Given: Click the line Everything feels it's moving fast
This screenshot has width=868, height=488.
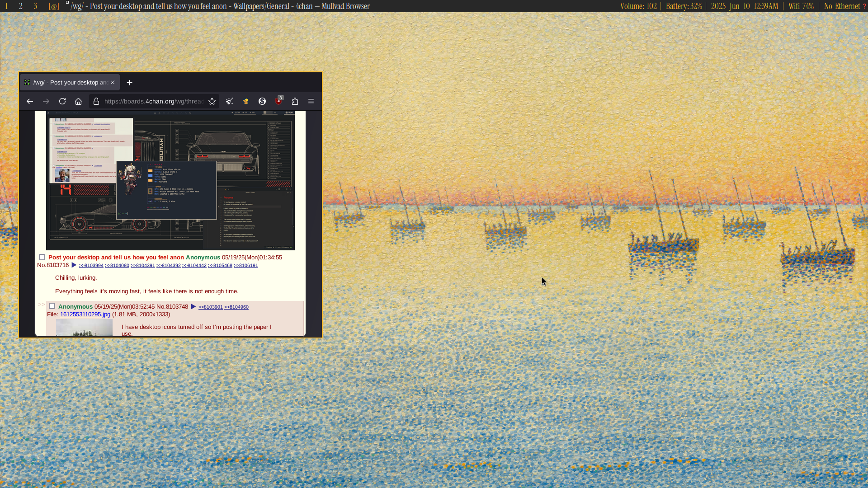Looking at the screenshot, I should [147, 291].
